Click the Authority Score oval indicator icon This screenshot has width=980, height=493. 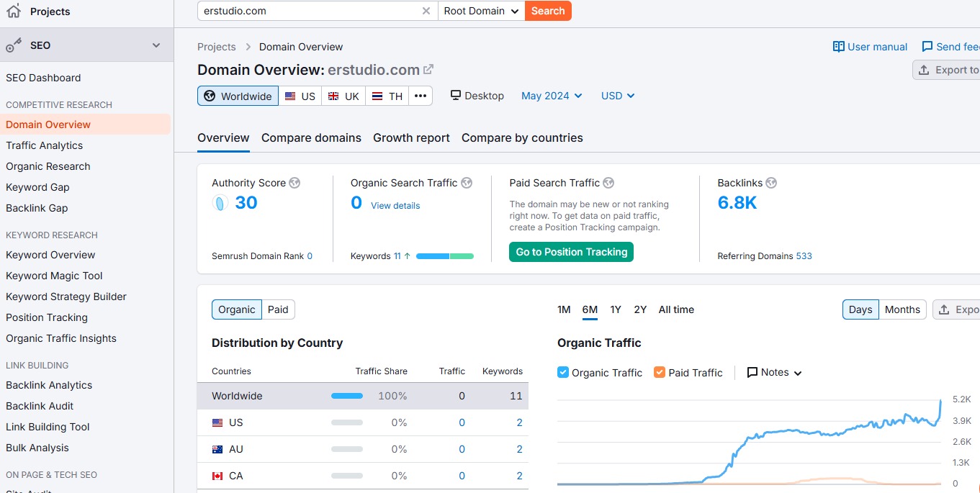[220, 203]
